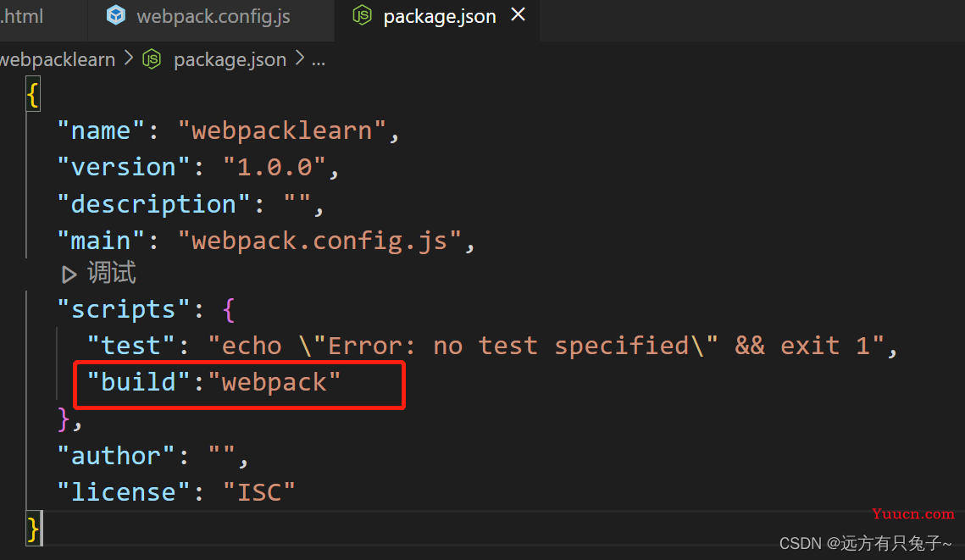Click the "1.0.0" version value
The height and width of the screenshot is (560, 965).
coord(275,167)
